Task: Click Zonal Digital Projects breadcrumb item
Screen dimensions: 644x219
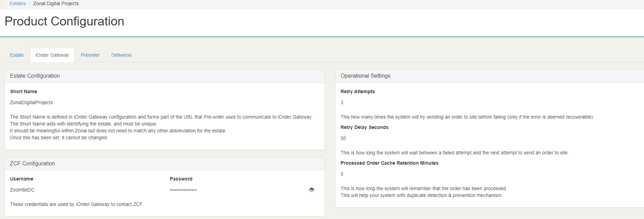Action: tap(56, 3)
